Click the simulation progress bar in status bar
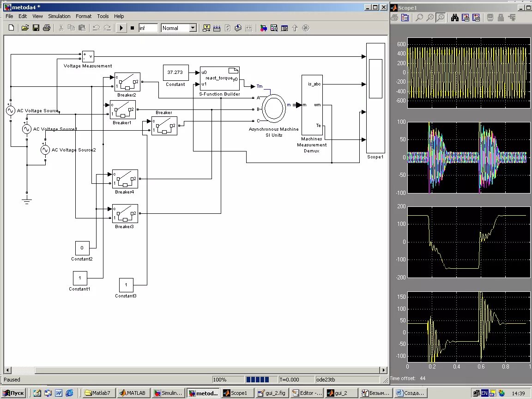Screen dimensions: 532x399 point(261,380)
